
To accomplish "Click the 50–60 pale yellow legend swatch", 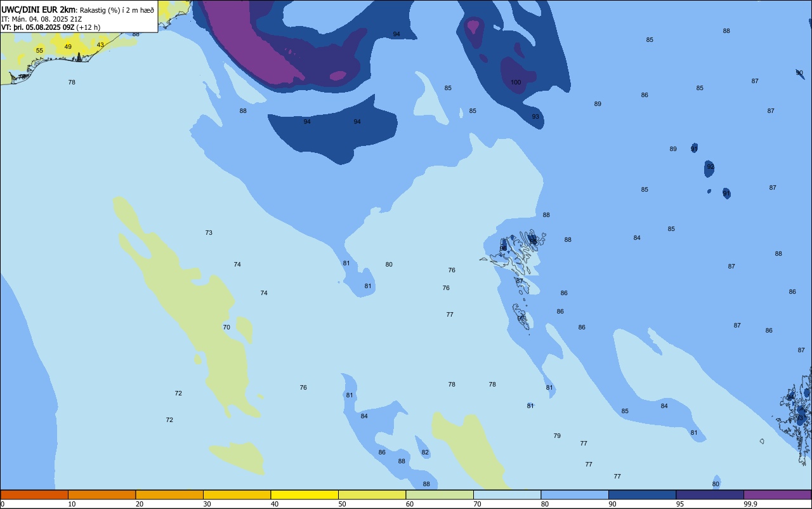I will click(372, 494).
